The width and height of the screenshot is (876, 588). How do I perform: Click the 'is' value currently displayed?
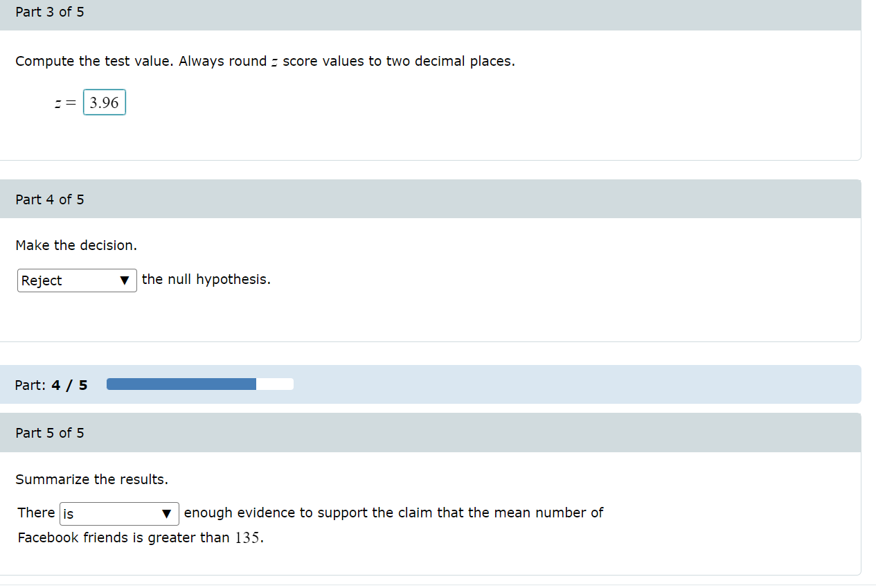click(x=69, y=514)
